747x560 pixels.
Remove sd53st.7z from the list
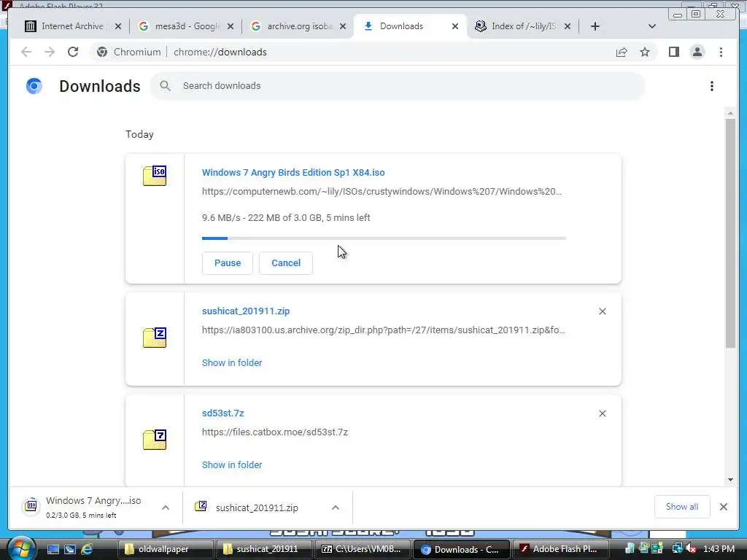[x=602, y=413]
